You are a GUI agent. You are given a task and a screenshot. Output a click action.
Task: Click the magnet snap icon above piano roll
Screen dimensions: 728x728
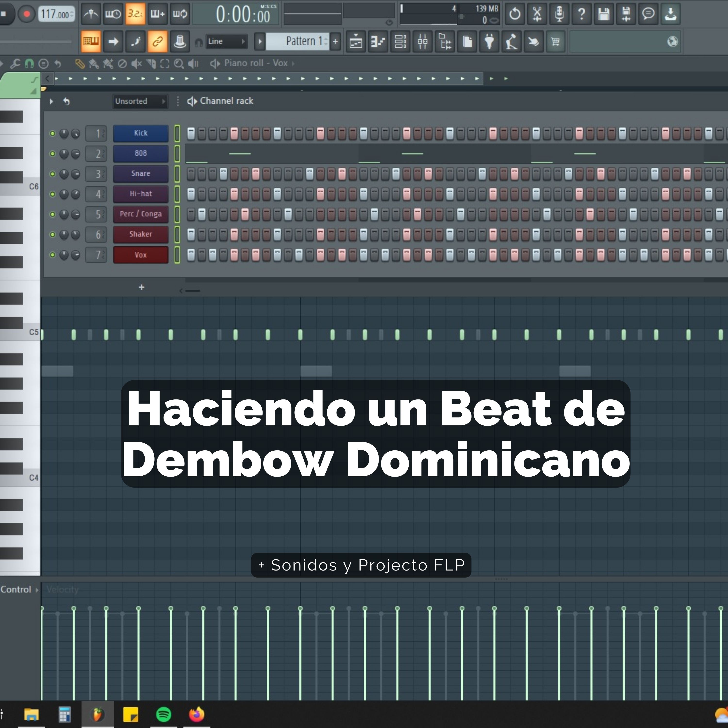pos(30,64)
